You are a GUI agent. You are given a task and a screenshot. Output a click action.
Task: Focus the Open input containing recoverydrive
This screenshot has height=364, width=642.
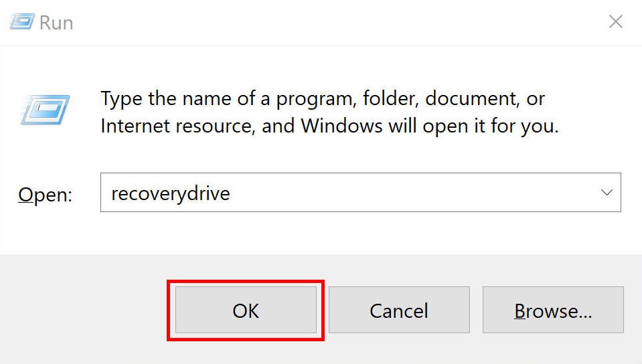click(x=360, y=193)
